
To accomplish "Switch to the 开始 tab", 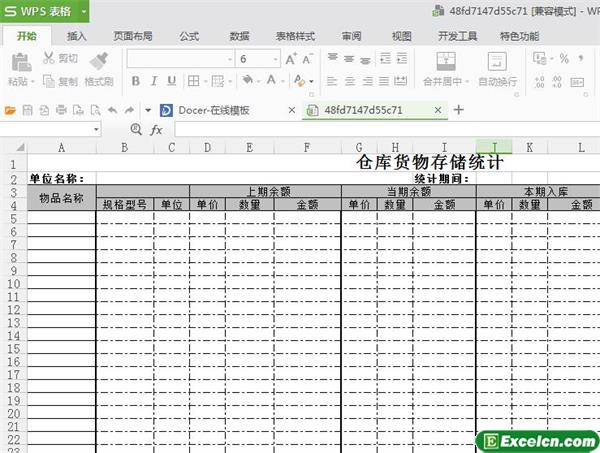I will [27, 36].
